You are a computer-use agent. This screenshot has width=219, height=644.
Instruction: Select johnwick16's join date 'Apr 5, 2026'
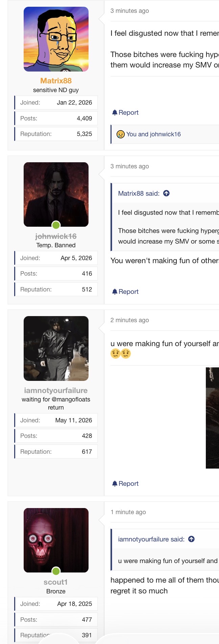pyautogui.click(x=76, y=258)
